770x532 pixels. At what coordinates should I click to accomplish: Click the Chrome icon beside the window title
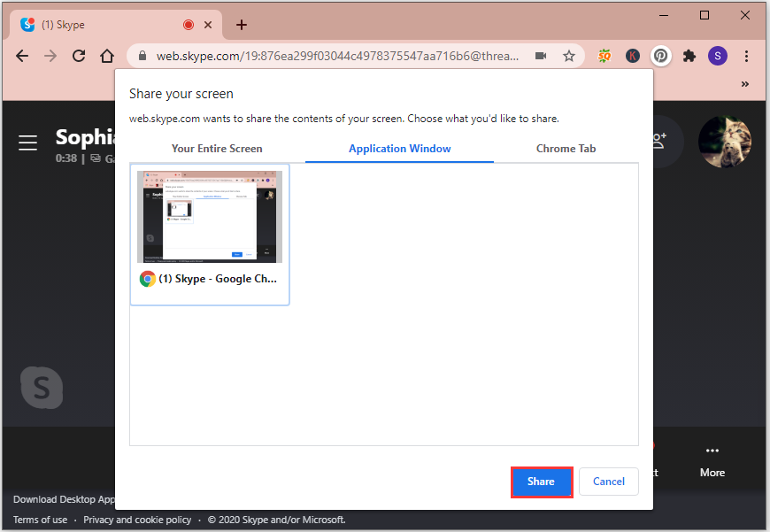(147, 279)
